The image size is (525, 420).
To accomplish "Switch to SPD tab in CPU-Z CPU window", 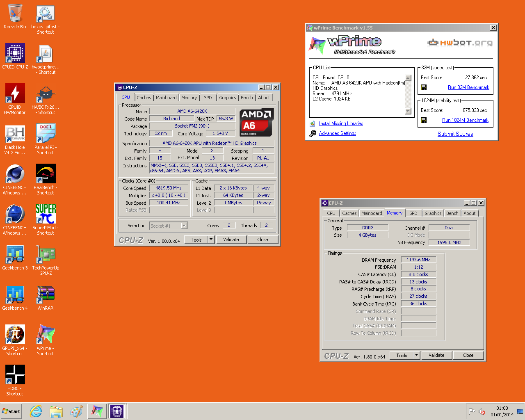I will (x=208, y=98).
